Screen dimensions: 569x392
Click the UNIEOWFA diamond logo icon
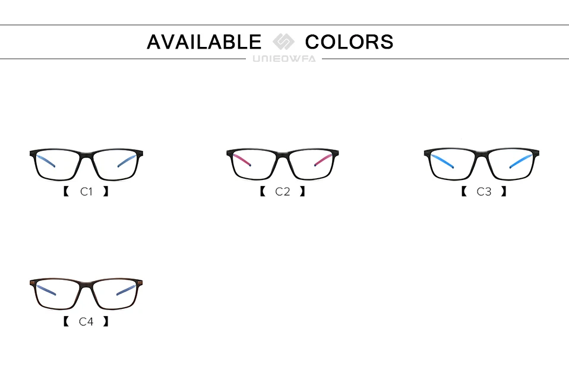tap(283, 42)
